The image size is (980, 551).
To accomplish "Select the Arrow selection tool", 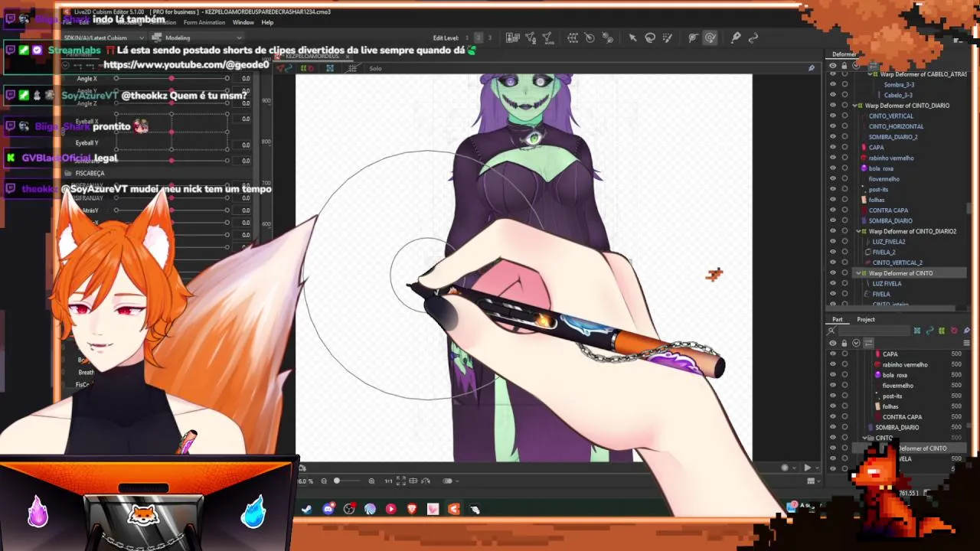I will 632,37.
